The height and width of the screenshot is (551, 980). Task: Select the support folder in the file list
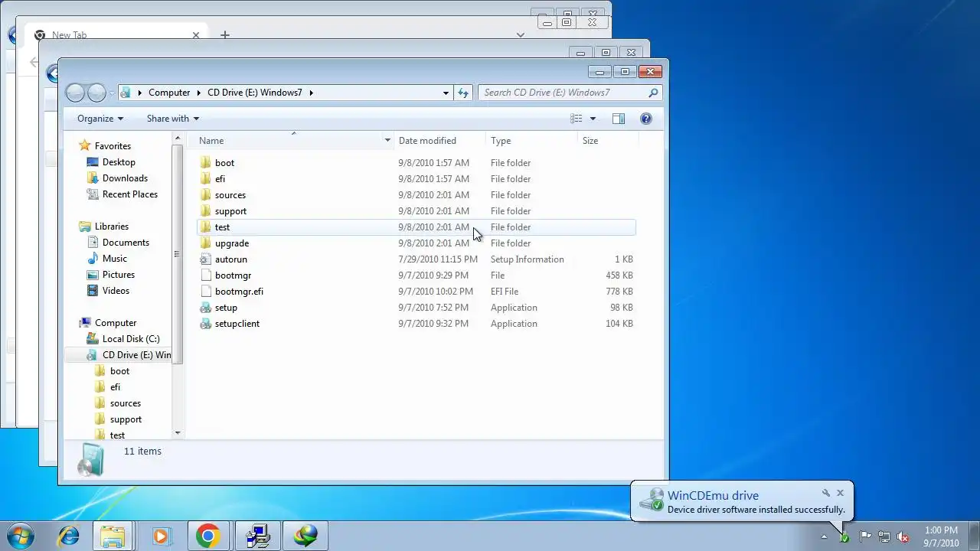[230, 211]
